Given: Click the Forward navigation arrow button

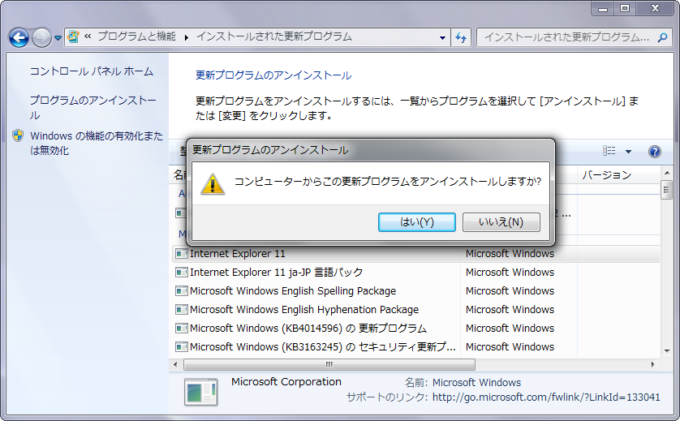Looking at the screenshot, I should coord(41,37).
